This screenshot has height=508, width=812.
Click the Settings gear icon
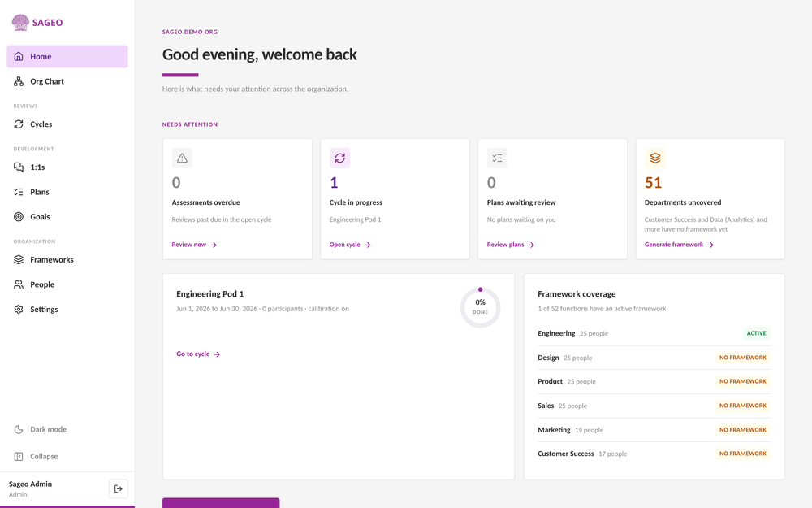[x=19, y=310]
